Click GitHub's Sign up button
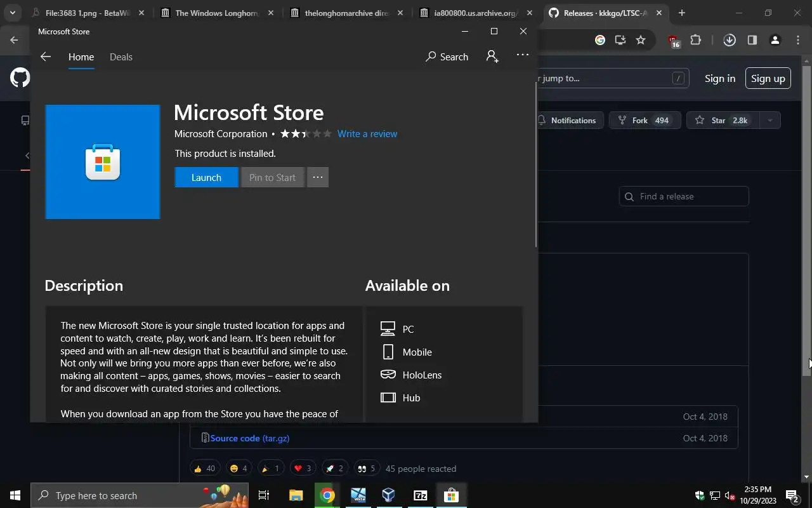The image size is (812, 508). (768, 78)
